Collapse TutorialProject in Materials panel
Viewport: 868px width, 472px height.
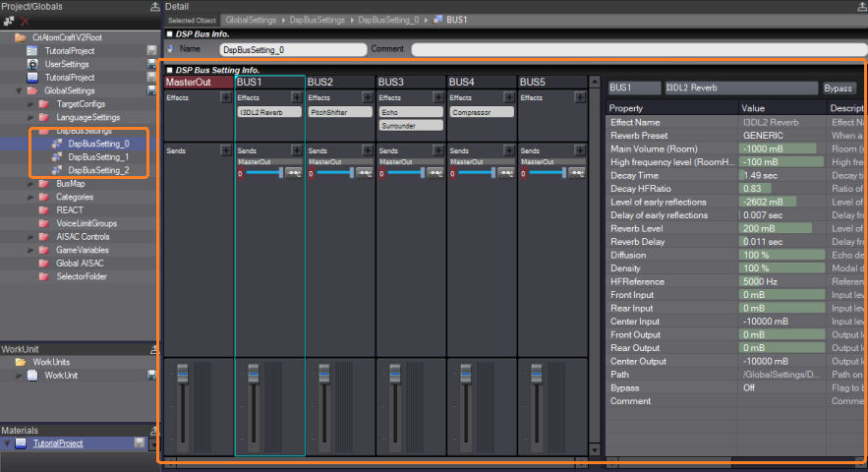click(7, 443)
